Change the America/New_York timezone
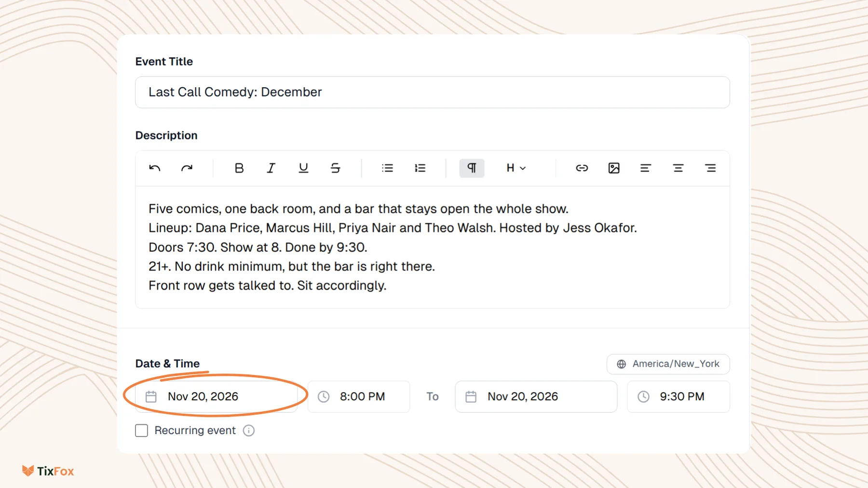 point(668,364)
